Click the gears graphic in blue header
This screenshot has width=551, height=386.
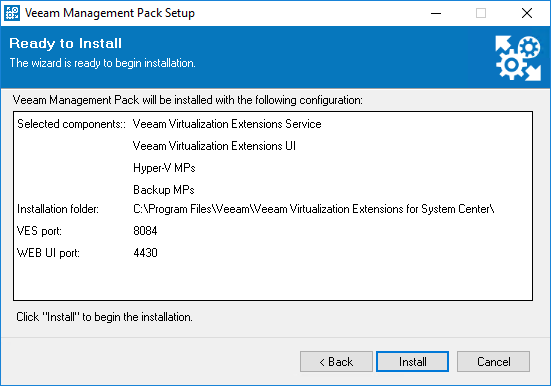tap(518, 58)
